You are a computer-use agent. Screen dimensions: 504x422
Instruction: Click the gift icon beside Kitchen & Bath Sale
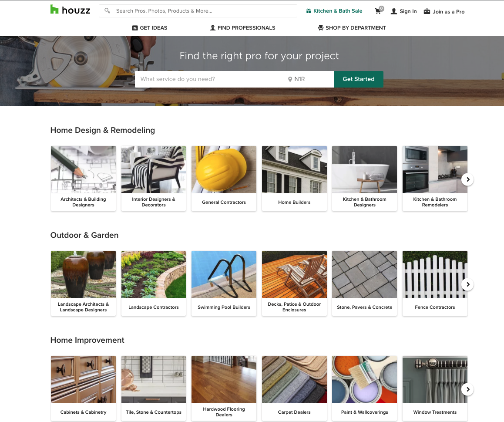click(x=309, y=11)
